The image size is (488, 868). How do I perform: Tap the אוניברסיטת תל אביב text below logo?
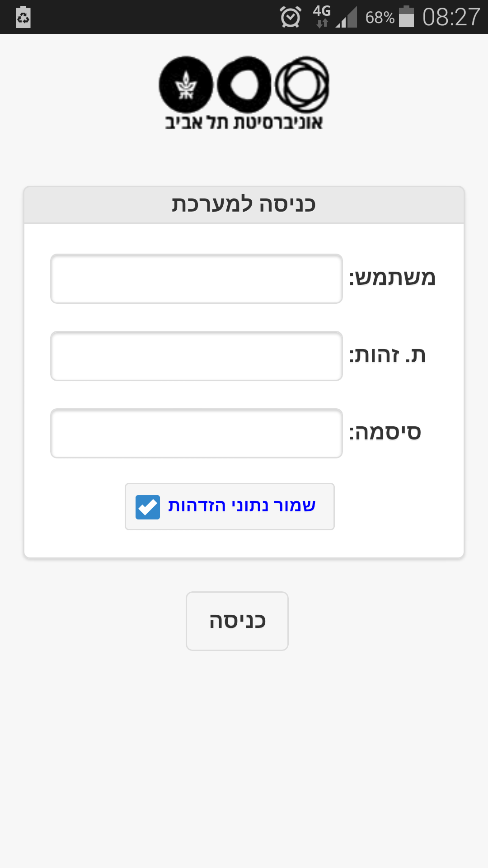244,123
